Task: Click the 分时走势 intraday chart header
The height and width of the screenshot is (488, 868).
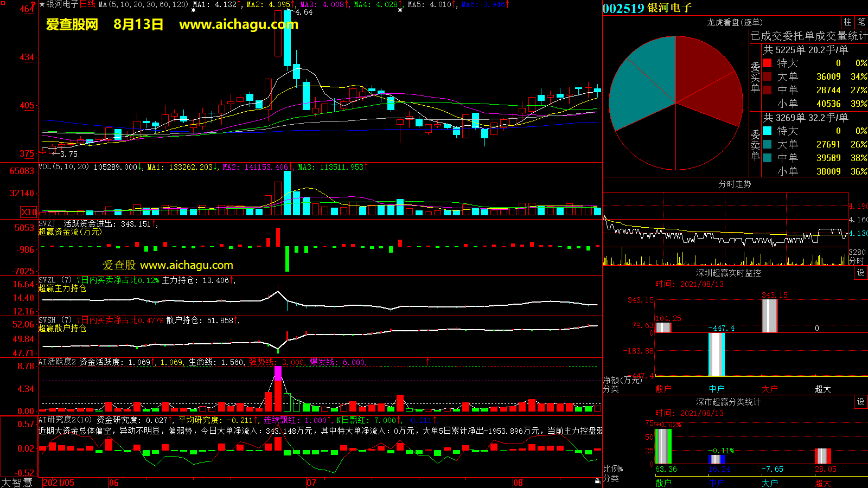Action: [x=735, y=184]
